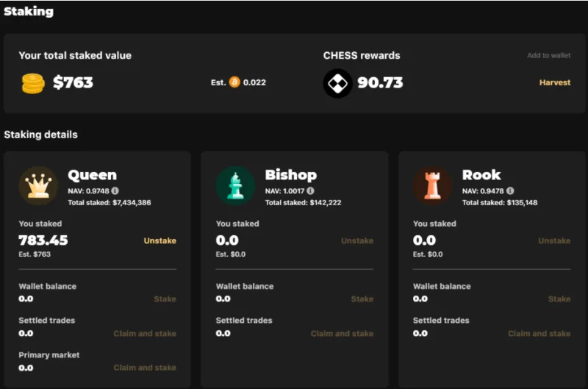This screenshot has width=588, height=389.
Task: Claim and stake Rook settled trades
Action: (539, 334)
